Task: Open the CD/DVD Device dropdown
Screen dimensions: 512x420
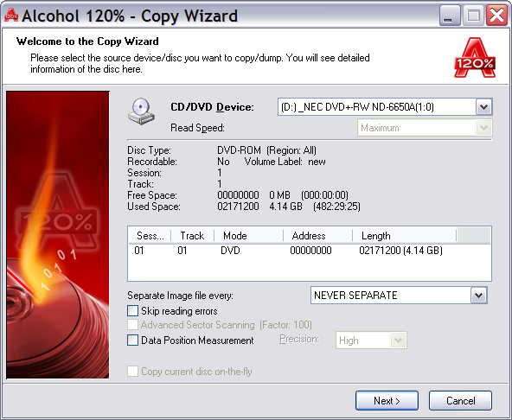Action: pyautogui.click(x=483, y=107)
